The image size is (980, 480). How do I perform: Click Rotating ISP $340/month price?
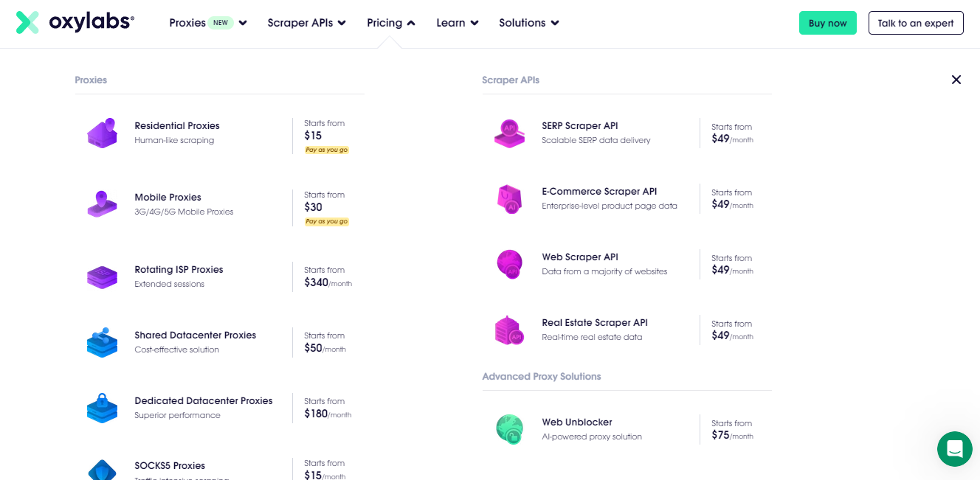tap(328, 282)
